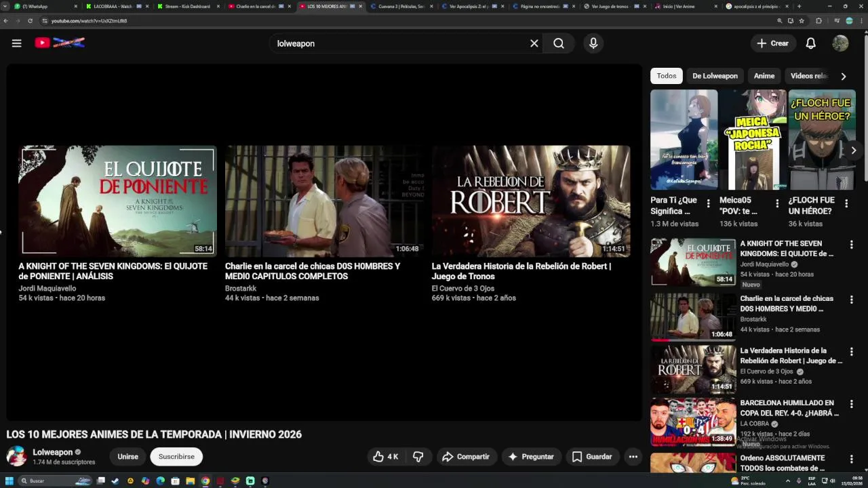Select the De Lolweapon filter chip
Image resolution: width=868 pixels, height=488 pixels.
[x=715, y=76]
